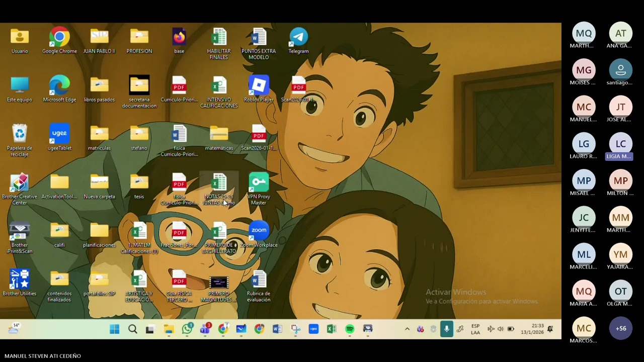Select the Este equipo icon

(20, 89)
